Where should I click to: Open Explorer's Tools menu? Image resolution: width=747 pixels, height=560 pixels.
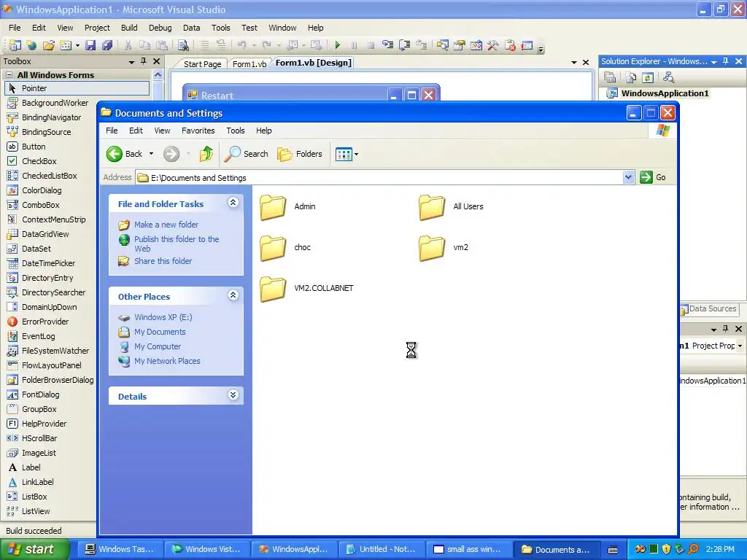pos(236,131)
